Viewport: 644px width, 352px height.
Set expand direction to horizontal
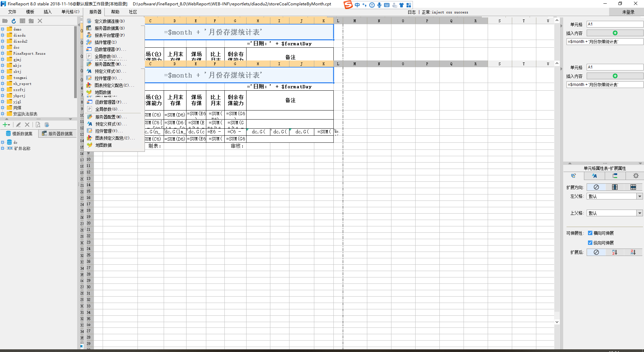click(633, 187)
